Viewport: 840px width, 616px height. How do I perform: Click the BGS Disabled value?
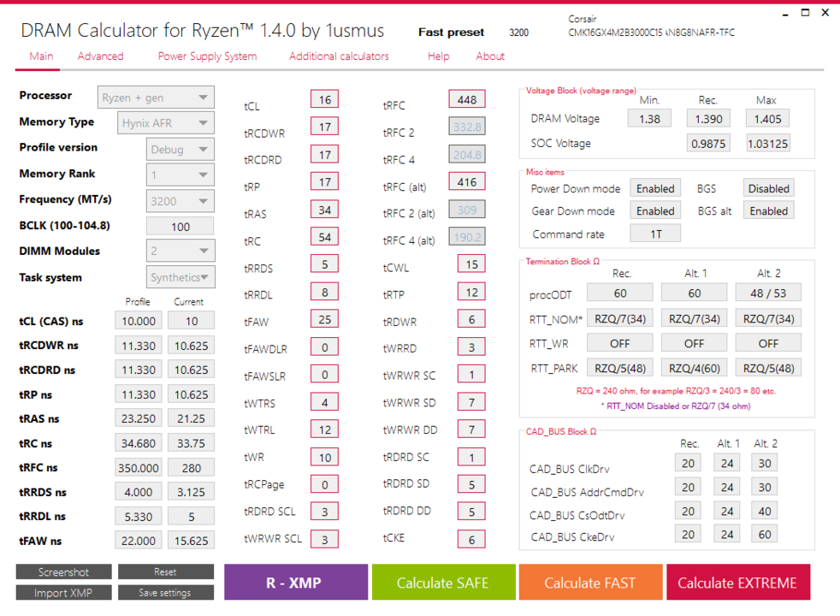(768, 188)
